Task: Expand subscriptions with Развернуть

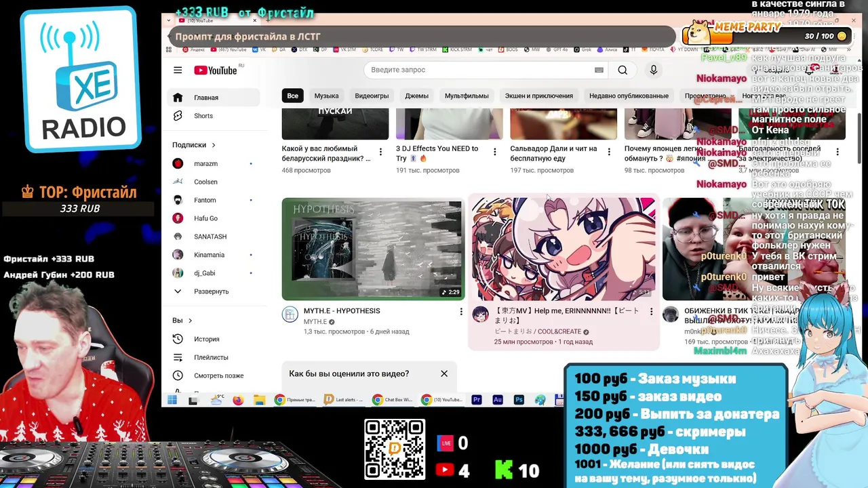Action: 213,291
